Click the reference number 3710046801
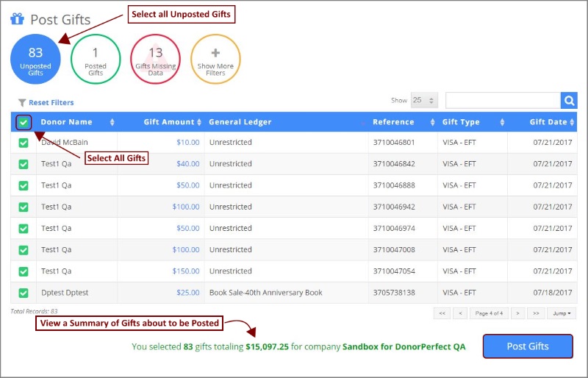 coord(394,142)
